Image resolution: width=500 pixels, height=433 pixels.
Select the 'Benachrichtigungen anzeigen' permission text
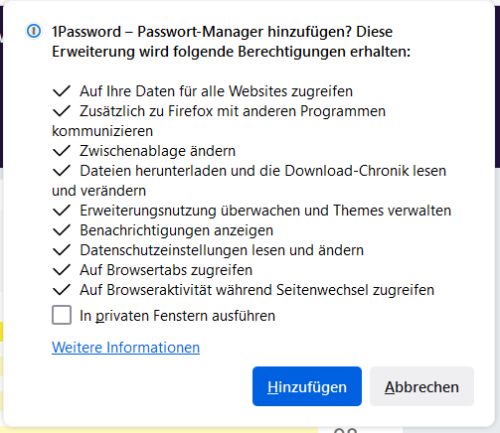(x=177, y=230)
